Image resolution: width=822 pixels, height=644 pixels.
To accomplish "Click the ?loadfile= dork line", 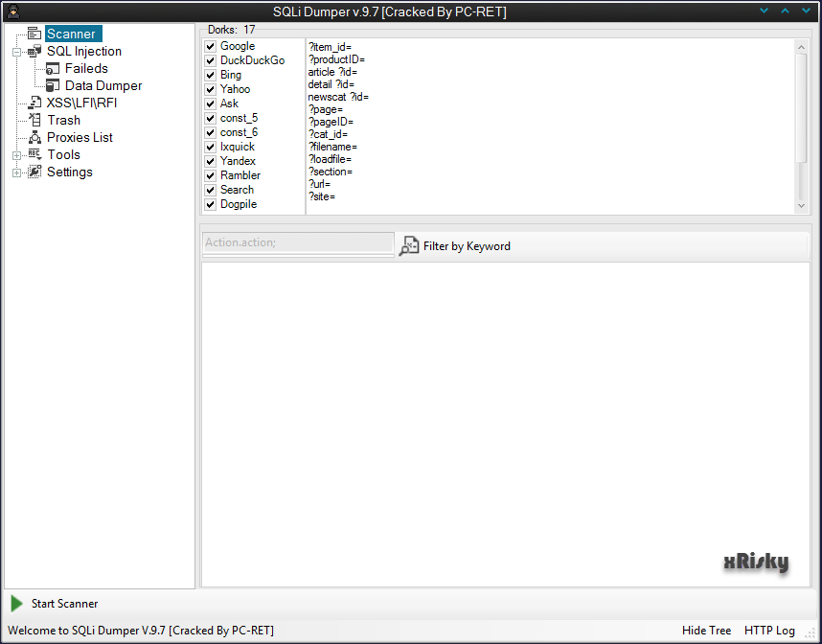I will coord(331,159).
